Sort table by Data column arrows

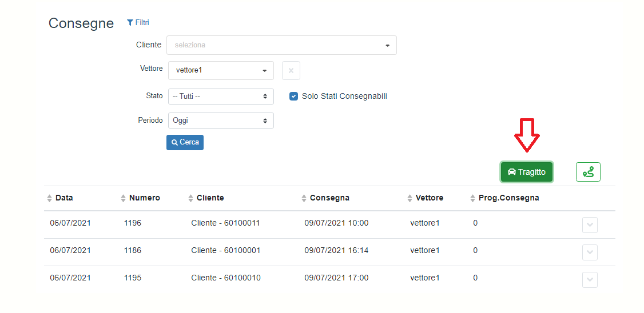[x=49, y=198]
